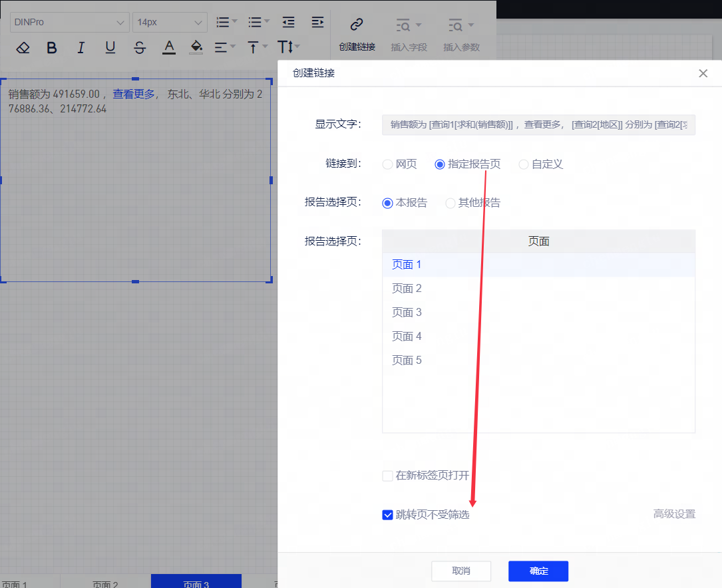Select 页面 4 in the page list

pyautogui.click(x=407, y=337)
